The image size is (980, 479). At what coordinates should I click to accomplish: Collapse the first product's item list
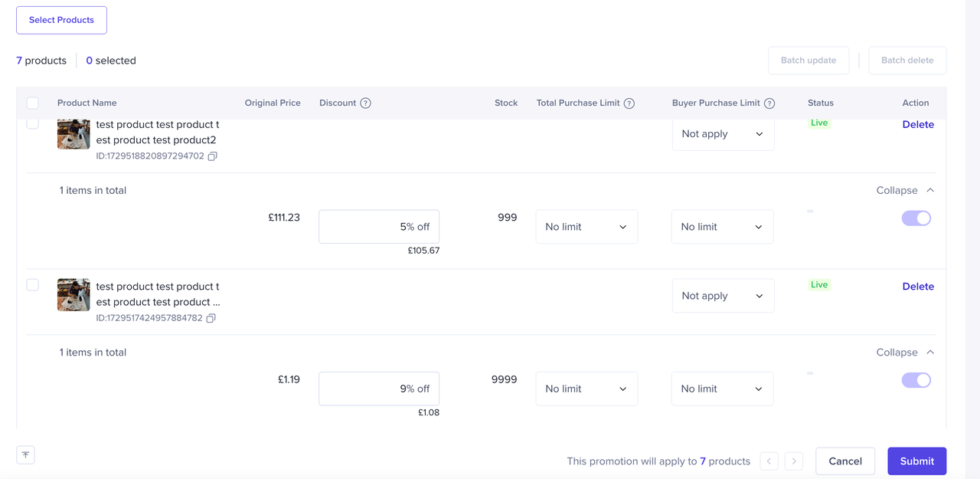tap(905, 190)
